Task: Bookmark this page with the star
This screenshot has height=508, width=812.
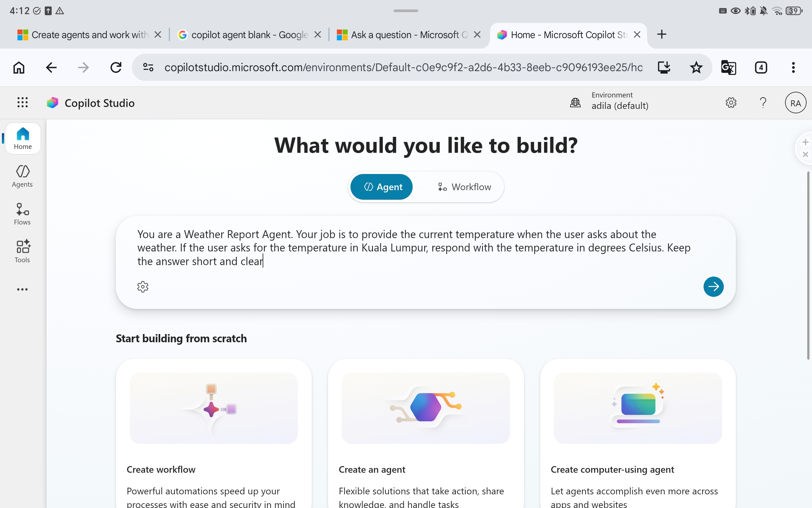Action: [x=696, y=68]
